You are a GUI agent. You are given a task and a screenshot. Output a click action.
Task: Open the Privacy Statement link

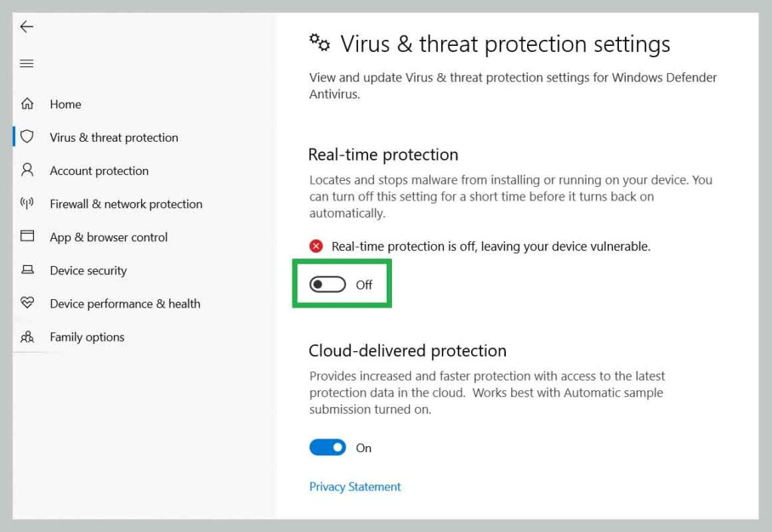pyautogui.click(x=354, y=486)
